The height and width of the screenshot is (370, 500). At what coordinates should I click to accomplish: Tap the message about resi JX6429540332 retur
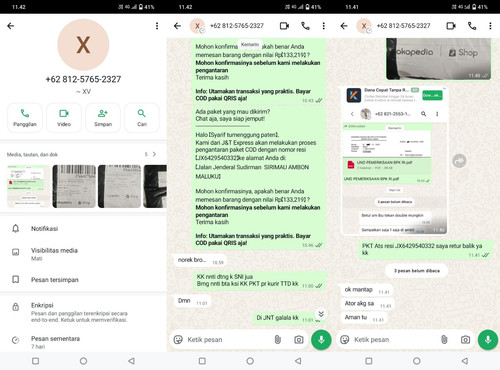click(426, 250)
